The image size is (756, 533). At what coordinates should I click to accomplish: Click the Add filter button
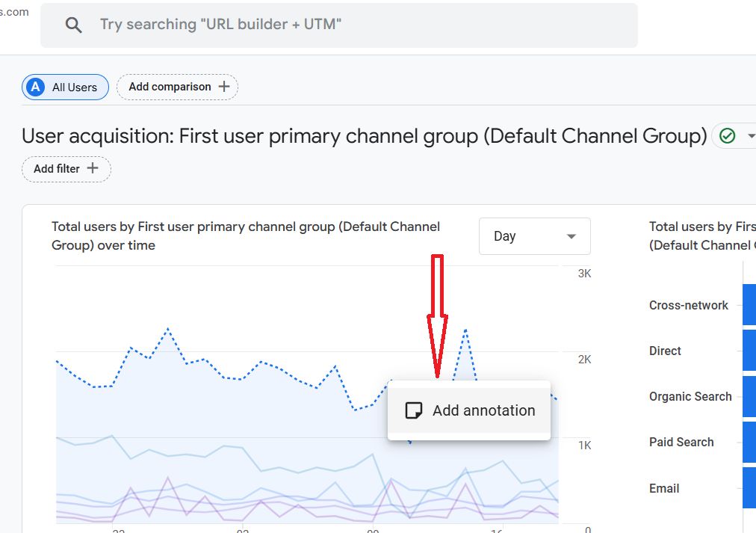pos(66,169)
